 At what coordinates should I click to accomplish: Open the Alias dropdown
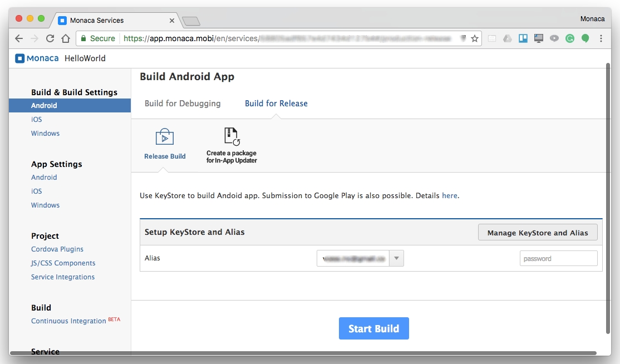pos(360,258)
